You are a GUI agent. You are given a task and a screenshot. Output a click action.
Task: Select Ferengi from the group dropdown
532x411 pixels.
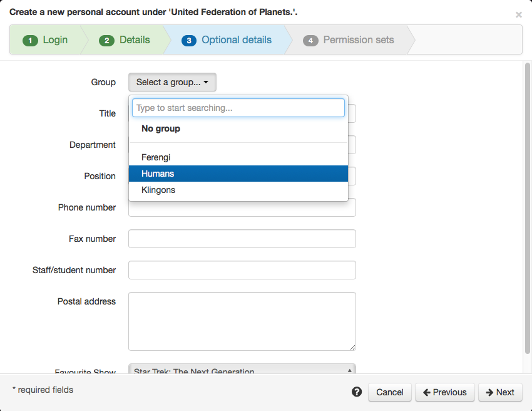click(156, 157)
